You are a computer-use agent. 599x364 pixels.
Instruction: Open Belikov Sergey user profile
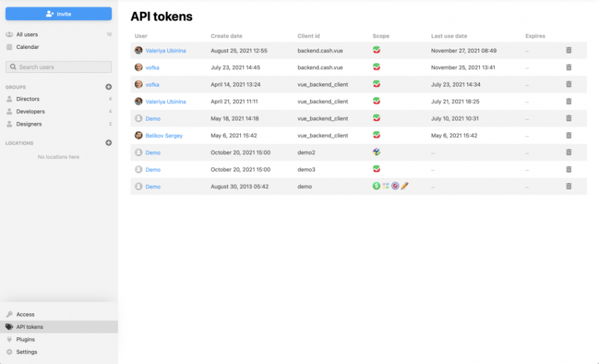tap(163, 135)
